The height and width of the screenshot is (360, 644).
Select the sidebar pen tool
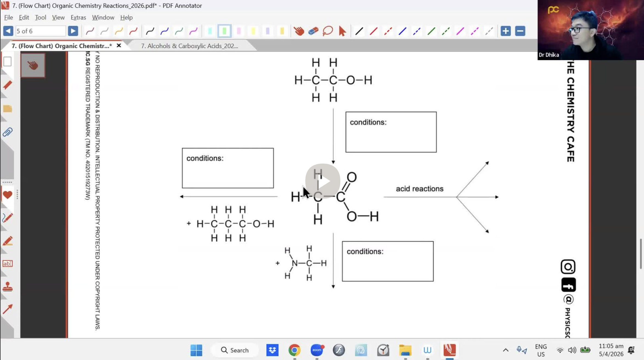pyautogui.click(x=7, y=218)
